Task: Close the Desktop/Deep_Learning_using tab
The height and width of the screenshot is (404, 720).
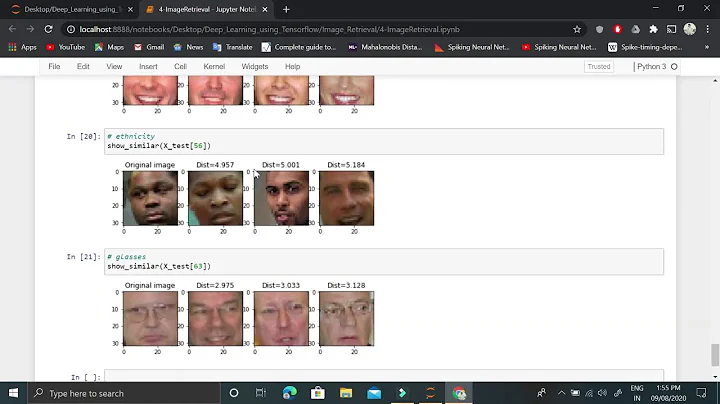Action: coord(130,9)
